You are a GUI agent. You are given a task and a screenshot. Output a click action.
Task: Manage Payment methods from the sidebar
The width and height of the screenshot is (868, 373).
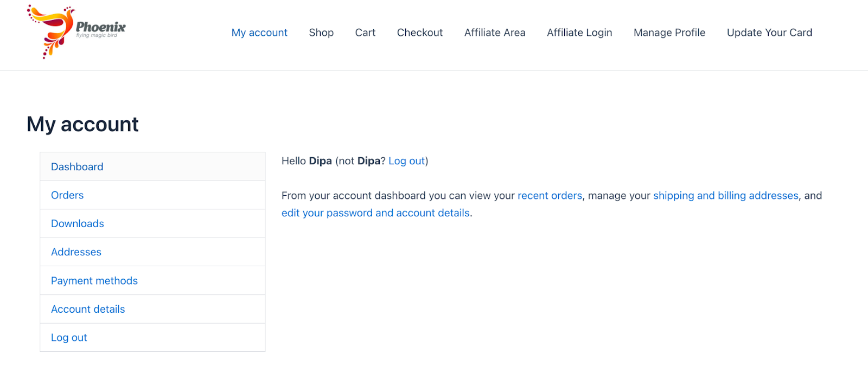click(x=94, y=280)
